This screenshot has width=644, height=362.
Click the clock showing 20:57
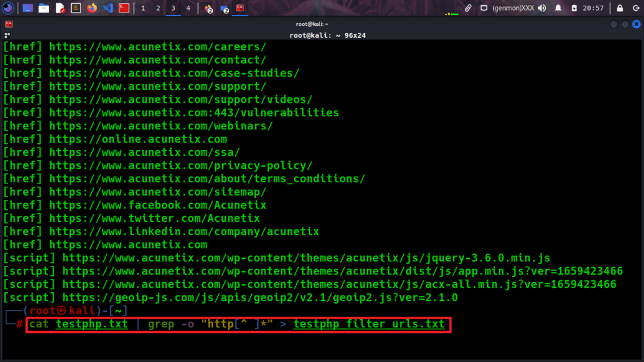pos(593,8)
